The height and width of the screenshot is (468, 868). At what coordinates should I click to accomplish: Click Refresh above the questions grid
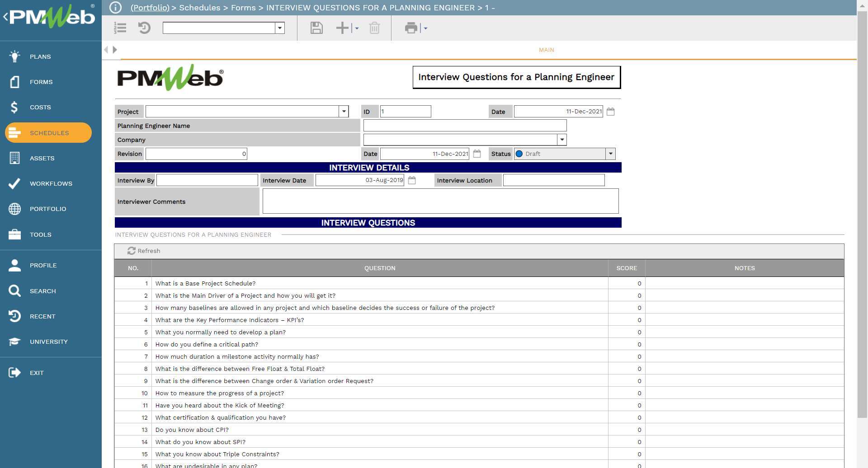pyautogui.click(x=144, y=251)
